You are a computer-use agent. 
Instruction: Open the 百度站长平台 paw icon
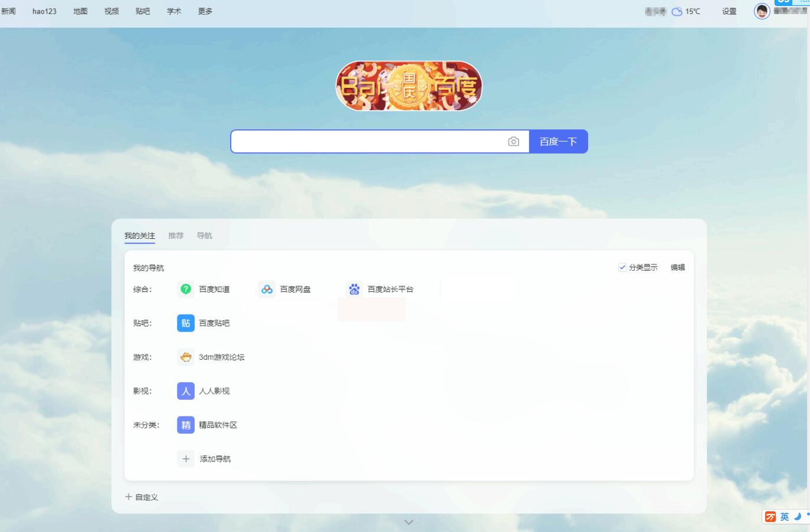(354, 289)
